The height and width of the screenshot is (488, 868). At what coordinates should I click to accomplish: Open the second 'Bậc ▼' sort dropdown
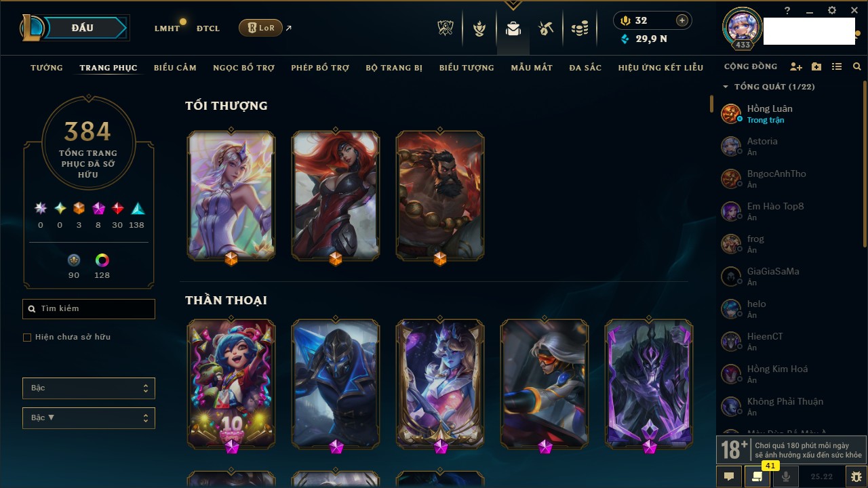[x=89, y=418]
